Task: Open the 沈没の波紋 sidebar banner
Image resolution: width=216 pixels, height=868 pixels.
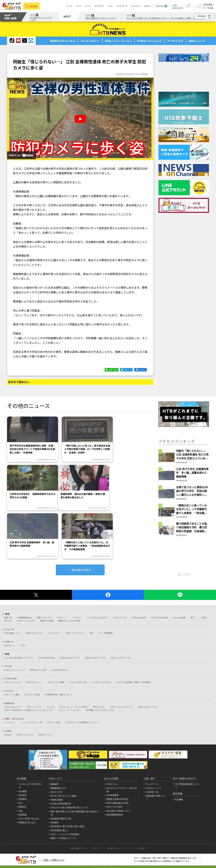Action: [184, 99]
